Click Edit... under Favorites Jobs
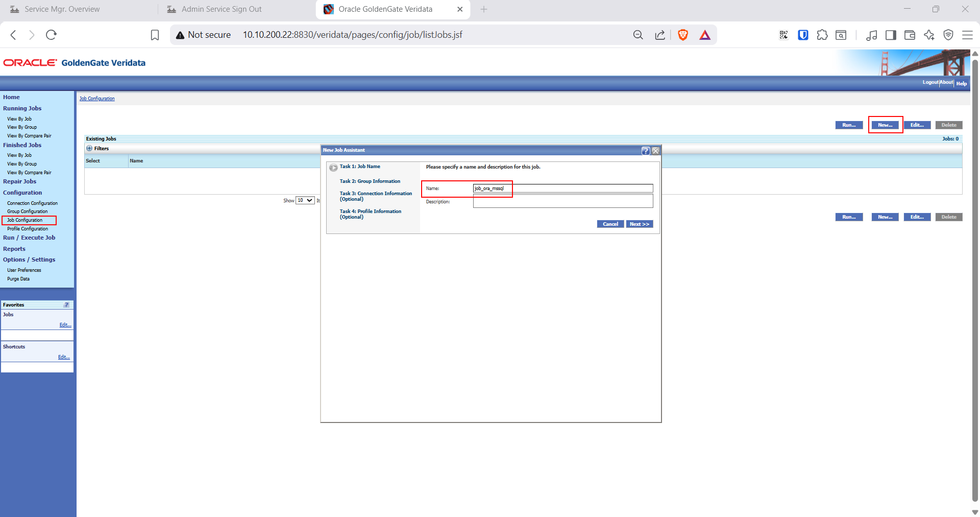The height and width of the screenshot is (517, 980). coord(65,325)
